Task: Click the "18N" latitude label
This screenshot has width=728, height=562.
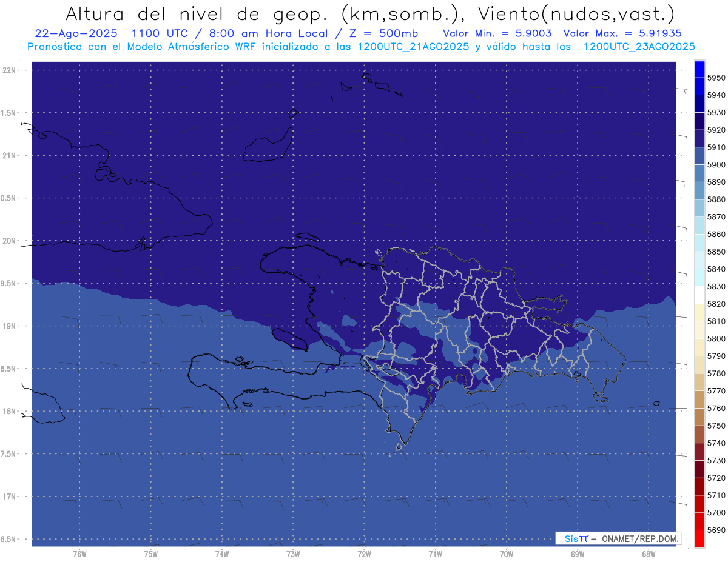Action: tap(10, 411)
